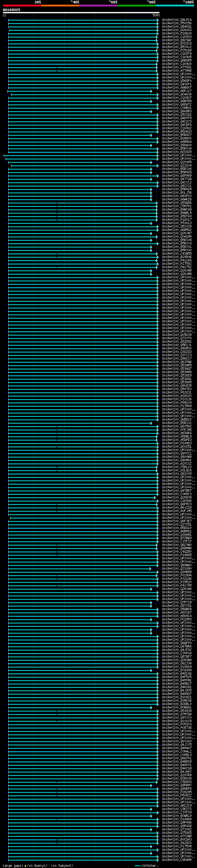Image resolution: width=197 pixels, height=868 pixels.
Task: Select UniRef100_Q04634 hit
Action: coord(176,94)
